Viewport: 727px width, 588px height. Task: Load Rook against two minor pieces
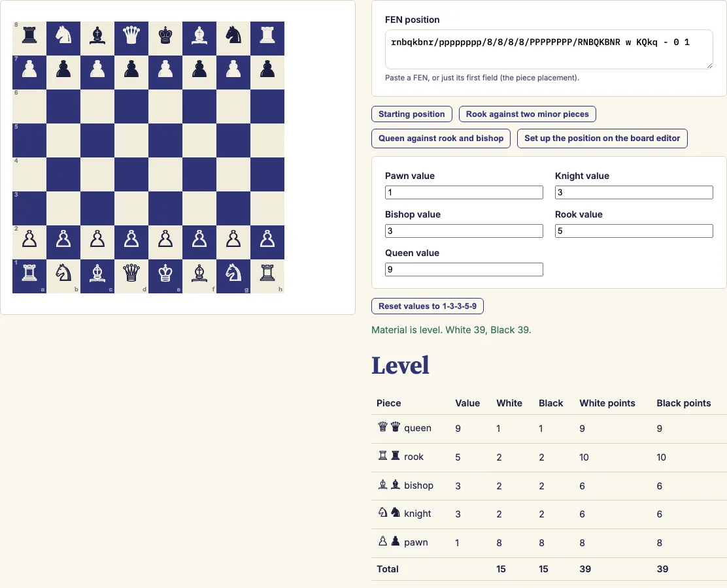527,114
